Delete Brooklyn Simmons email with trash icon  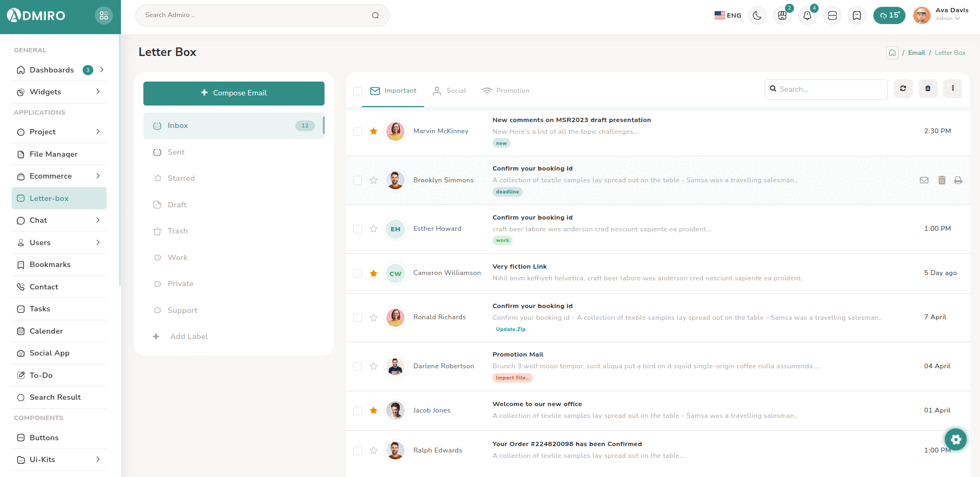coord(942,180)
